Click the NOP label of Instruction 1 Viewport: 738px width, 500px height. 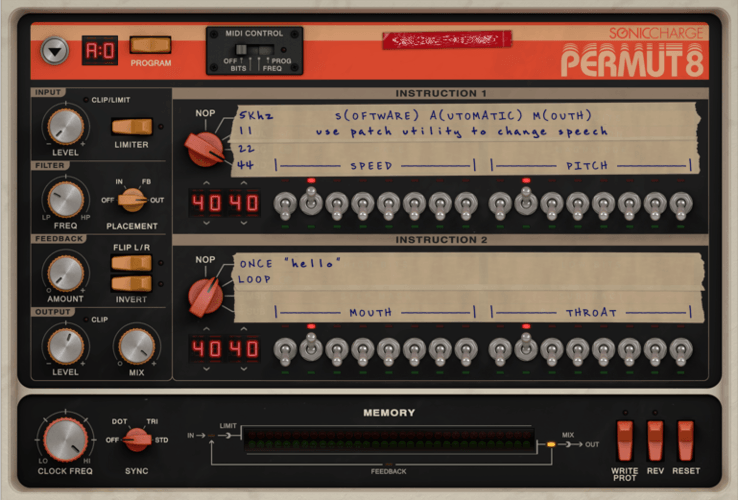coord(205,113)
